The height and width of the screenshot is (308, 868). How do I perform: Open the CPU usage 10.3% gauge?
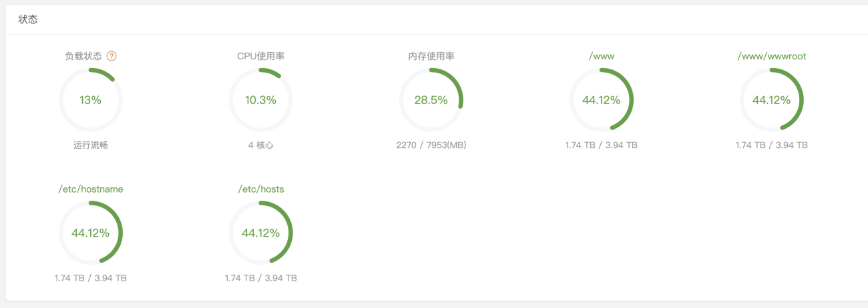(261, 100)
